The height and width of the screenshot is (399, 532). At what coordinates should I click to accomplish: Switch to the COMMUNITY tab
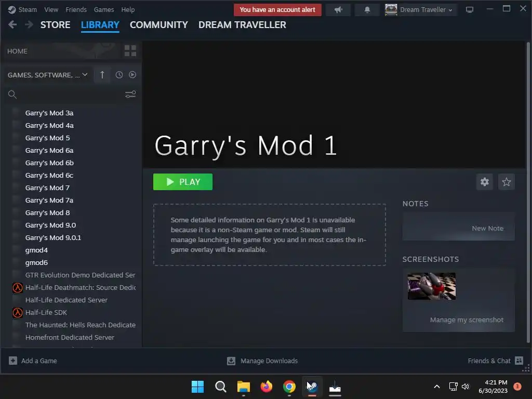(159, 25)
